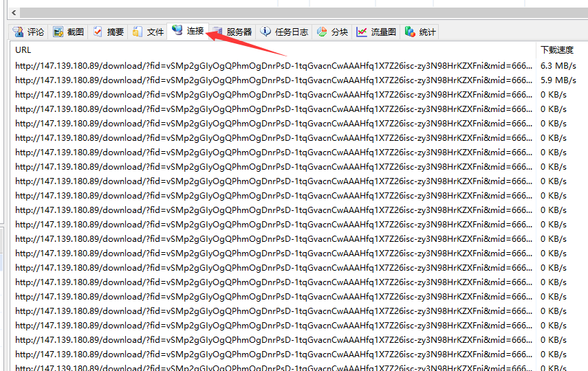588x371 pixels.
Task: Click the 任务日志 info icon
Action: [265, 32]
